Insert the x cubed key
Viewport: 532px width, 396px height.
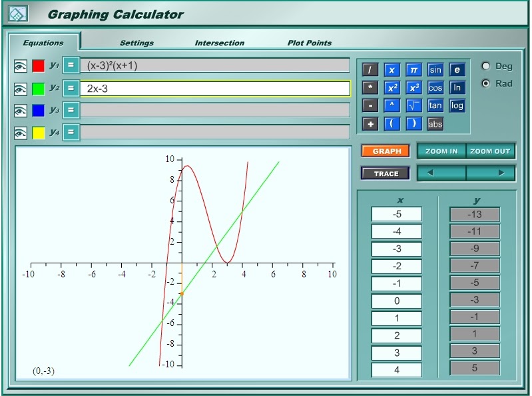413,87
